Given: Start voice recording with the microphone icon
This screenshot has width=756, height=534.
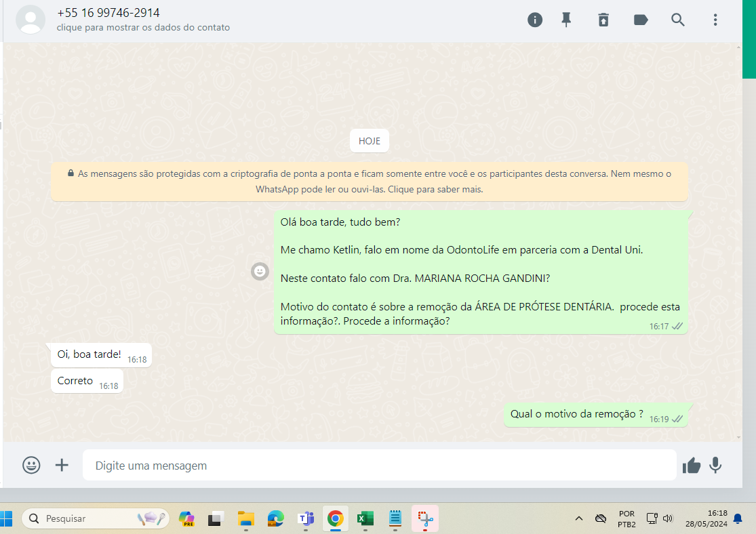Looking at the screenshot, I should click(x=715, y=465).
